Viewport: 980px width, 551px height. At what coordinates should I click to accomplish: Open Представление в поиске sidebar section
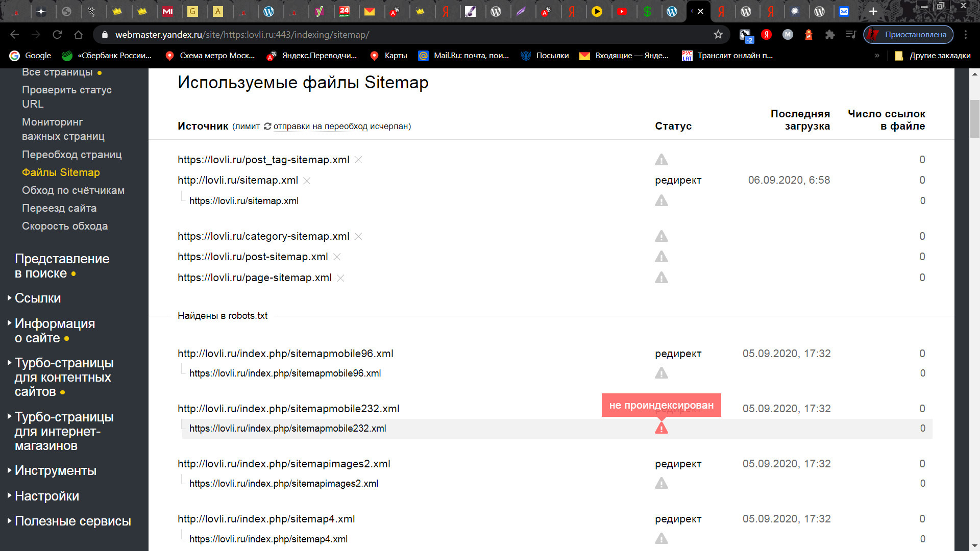(x=62, y=266)
